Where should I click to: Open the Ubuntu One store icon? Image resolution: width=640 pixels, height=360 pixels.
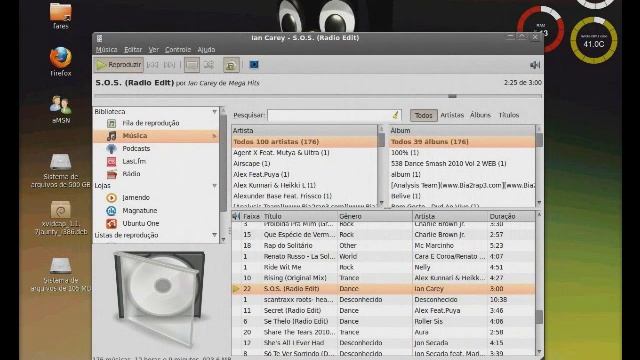[x=111, y=224]
